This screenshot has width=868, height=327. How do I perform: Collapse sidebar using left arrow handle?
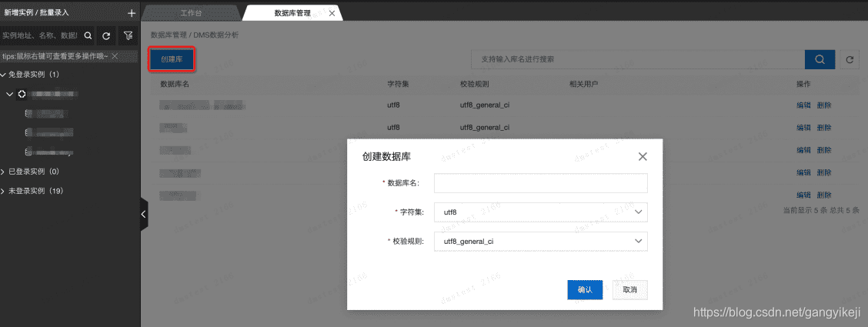coord(144,214)
